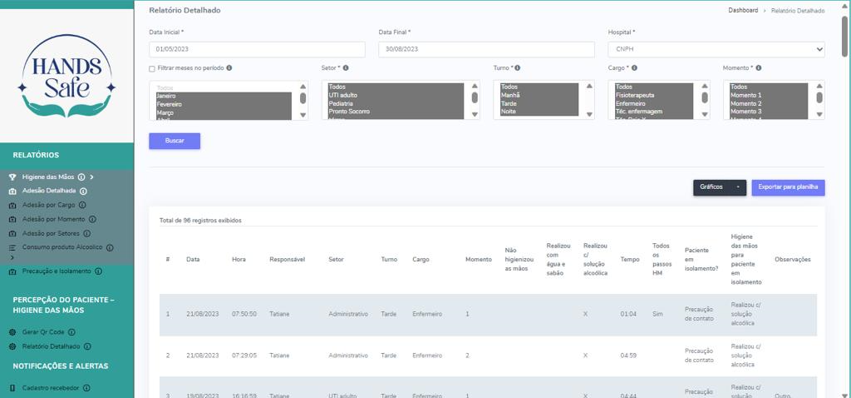Viewport: 851px width, 398px height.
Task: Click up arrow of Momento list
Action: tap(819, 86)
